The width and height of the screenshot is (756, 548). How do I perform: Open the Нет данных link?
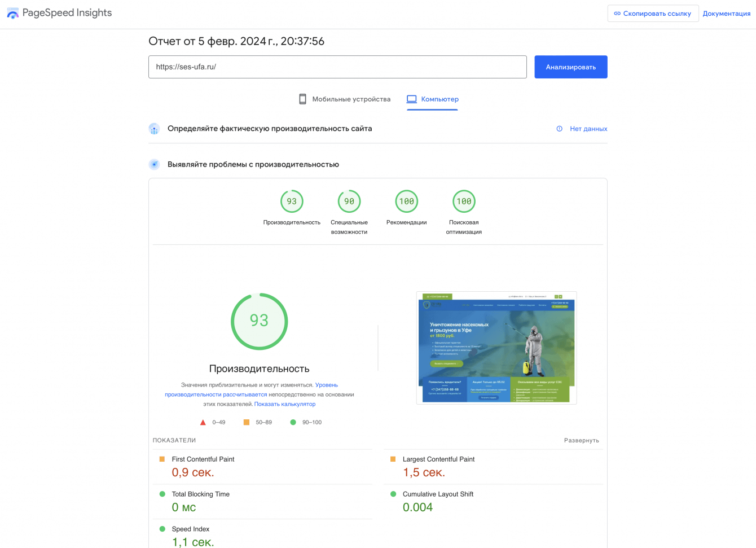(588, 129)
